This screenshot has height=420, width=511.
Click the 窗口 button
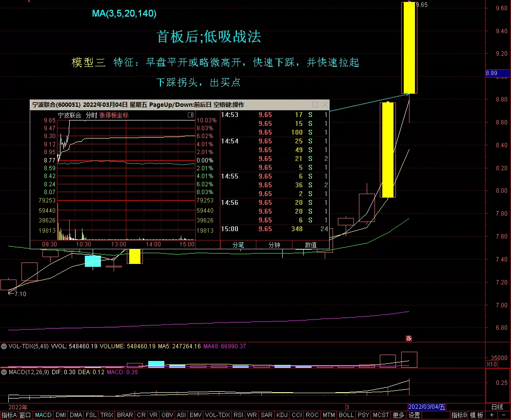[x=25, y=415]
